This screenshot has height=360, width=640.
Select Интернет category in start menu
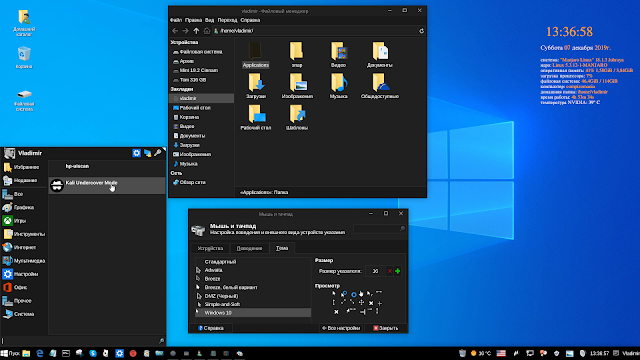[x=24, y=247]
